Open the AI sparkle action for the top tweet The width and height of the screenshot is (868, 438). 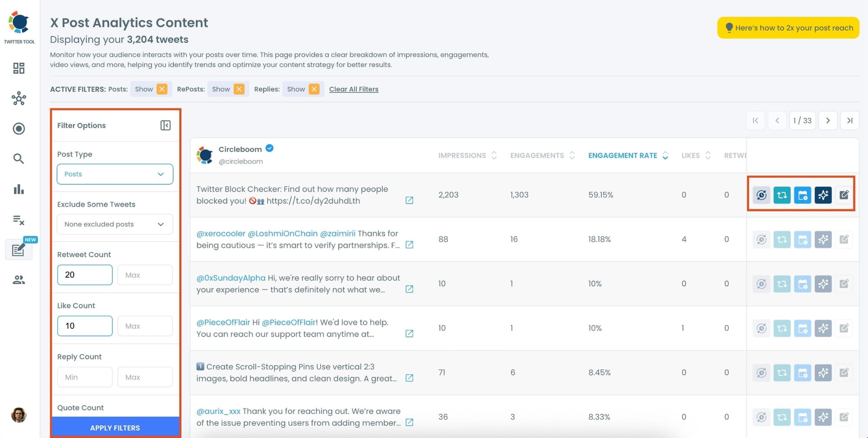(x=823, y=195)
